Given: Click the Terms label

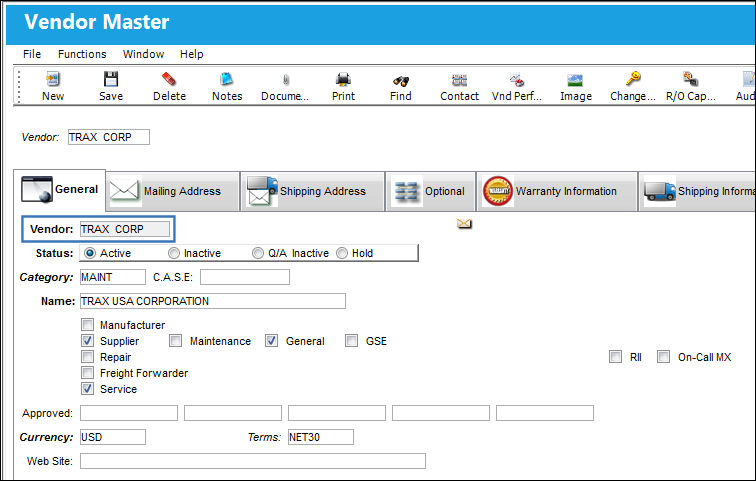Looking at the screenshot, I should 264,437.
